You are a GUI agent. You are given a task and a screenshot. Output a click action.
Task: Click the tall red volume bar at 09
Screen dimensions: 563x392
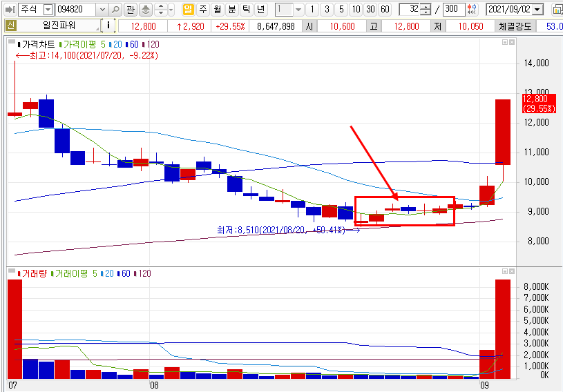(x=503, y=329)
